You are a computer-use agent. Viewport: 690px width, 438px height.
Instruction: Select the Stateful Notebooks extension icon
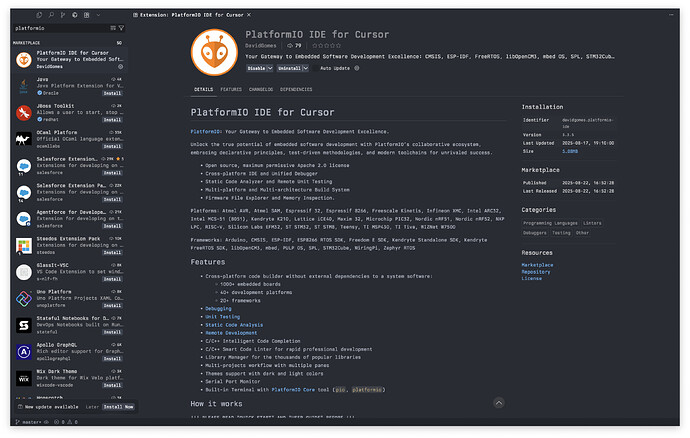coord(24,325)
